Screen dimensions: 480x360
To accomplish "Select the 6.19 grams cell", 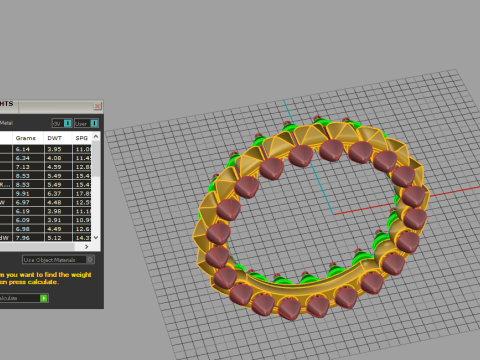I will coord(28,211).
